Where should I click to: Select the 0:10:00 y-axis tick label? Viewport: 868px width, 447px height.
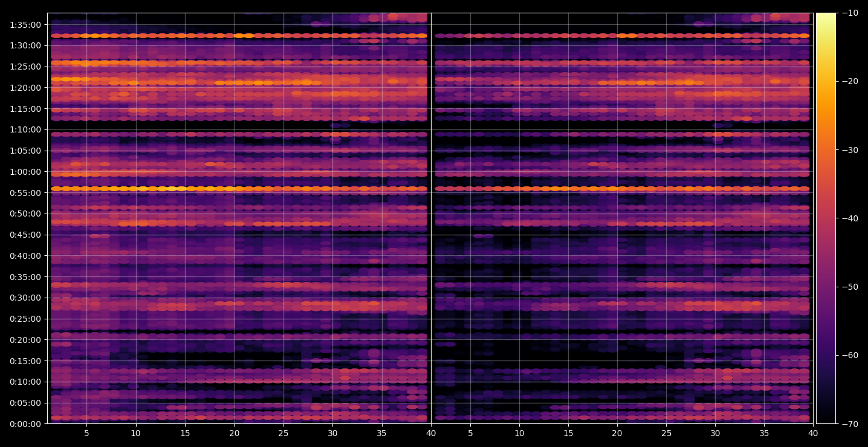click(x=25, y=382)
